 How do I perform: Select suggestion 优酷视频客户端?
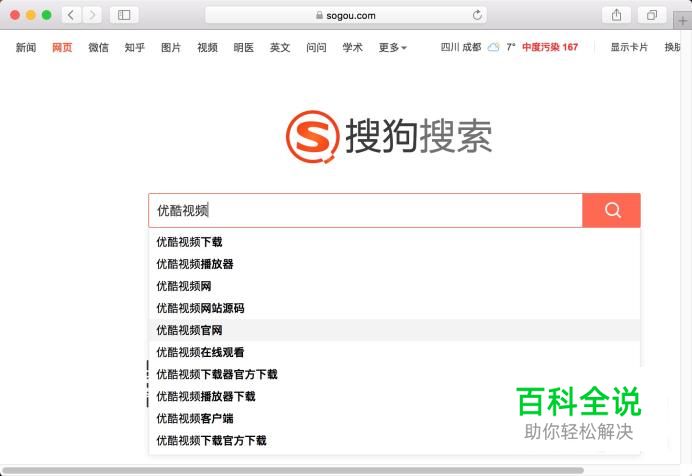click(395, 418)
